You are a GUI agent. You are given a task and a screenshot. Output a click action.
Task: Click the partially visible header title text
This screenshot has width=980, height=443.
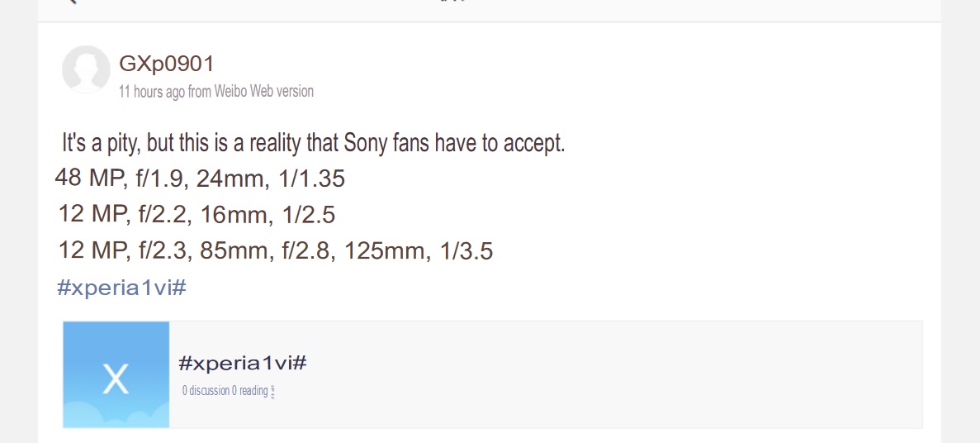[452, 2]
